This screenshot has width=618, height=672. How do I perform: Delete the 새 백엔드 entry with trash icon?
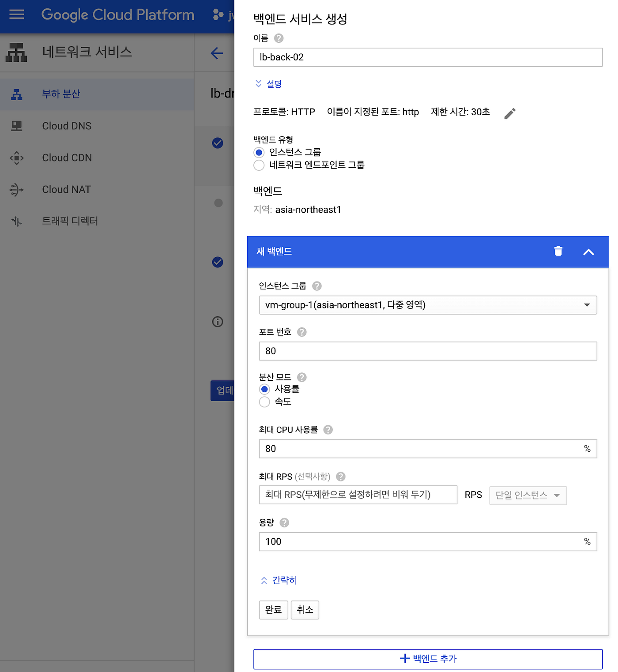pos(558,252)
